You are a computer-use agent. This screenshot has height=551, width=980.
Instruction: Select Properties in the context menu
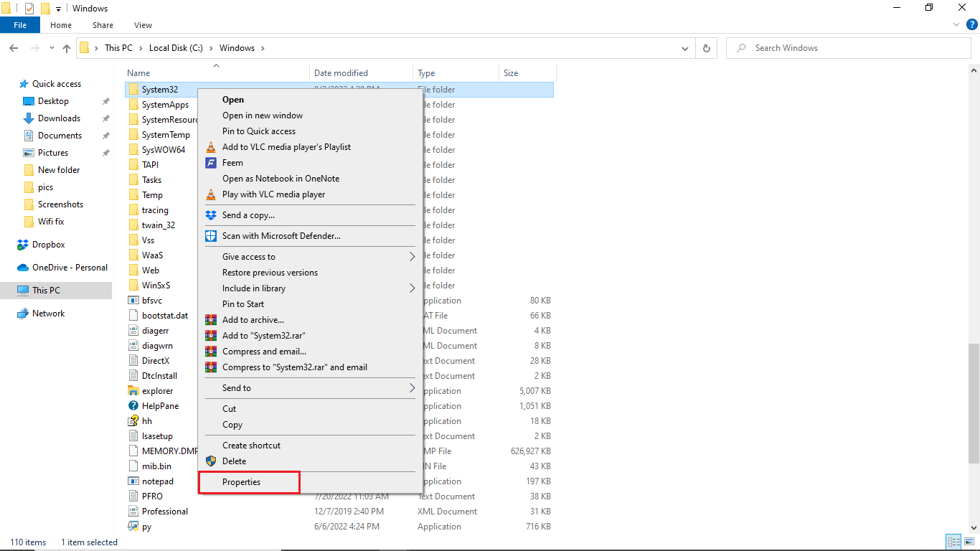(x=310, y=482)
